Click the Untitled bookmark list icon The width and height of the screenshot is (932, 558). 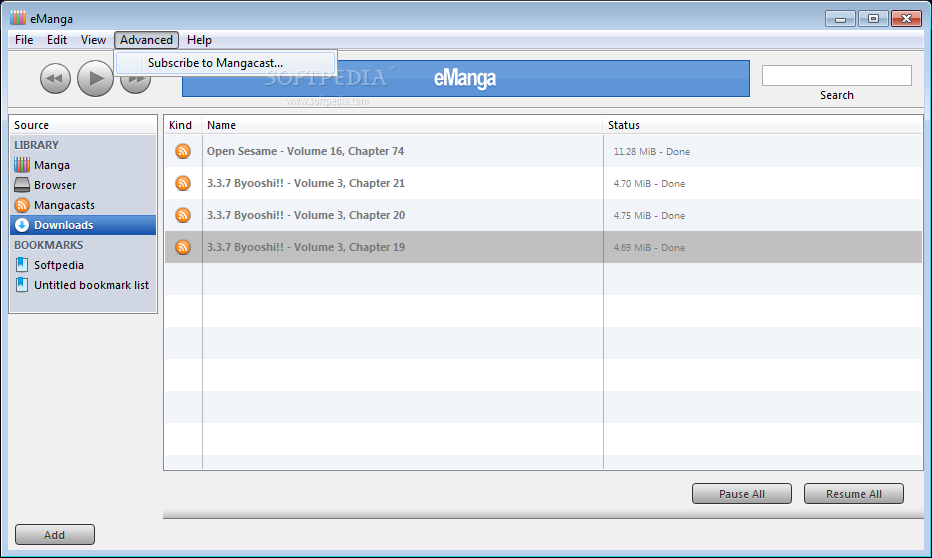pyautogui.click(x=22, y=285)
